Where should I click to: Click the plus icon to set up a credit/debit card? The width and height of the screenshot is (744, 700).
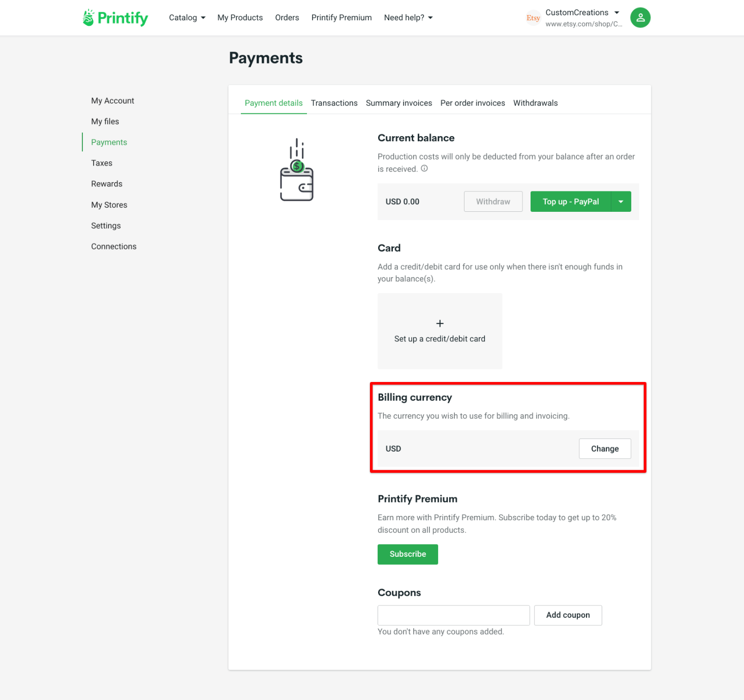[440, 323]
